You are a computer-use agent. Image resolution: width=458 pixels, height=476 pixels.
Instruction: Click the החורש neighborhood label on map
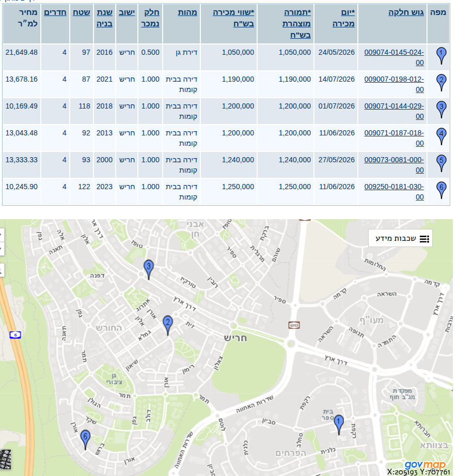(109, 328)
